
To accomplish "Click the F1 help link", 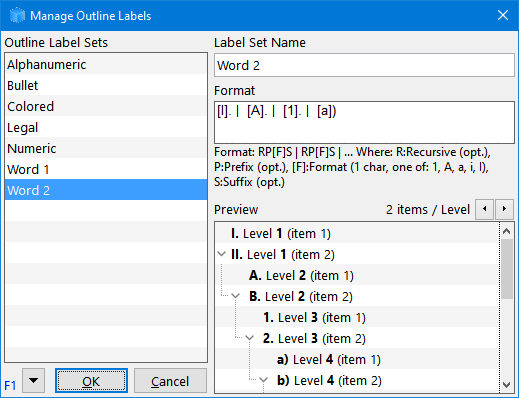I will point(10,386).
